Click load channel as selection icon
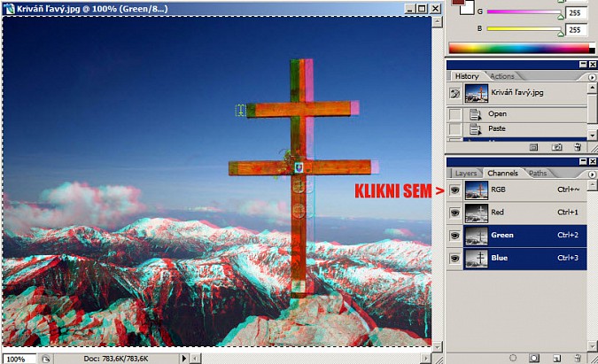This screenshot has width=598, height=364. pos(511,357)
